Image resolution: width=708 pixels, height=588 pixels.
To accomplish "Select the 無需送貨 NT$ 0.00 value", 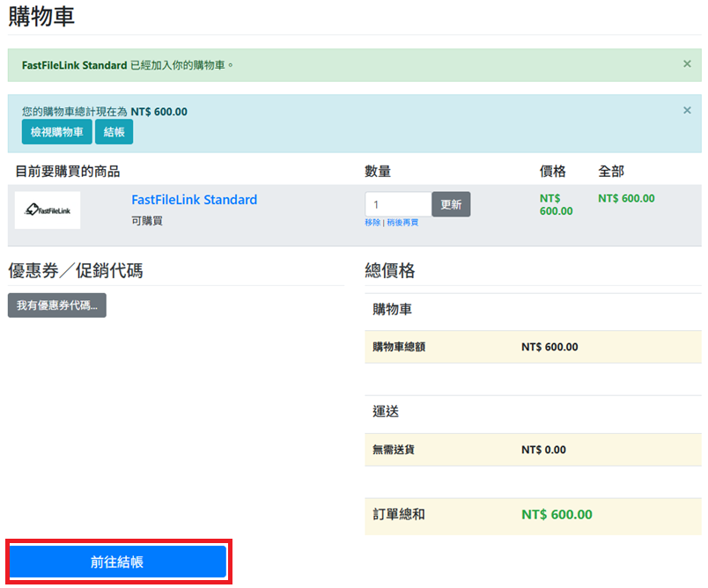I will click(543, 450).
